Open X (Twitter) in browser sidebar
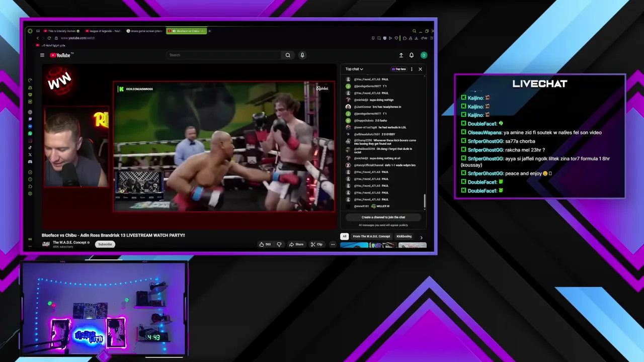This screenshot has height=362, width=644. tap(30, 155)
